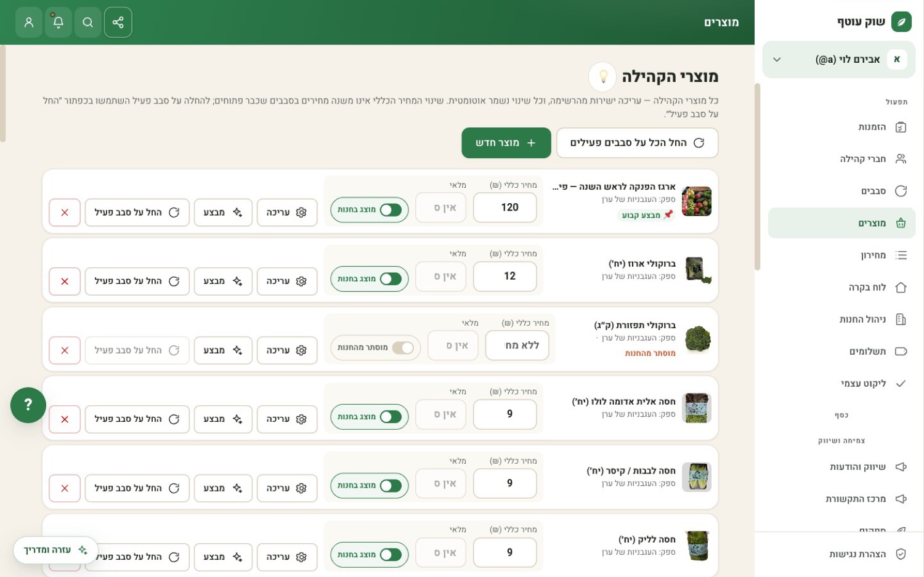Click the sidebar vertical scrollbar
Viewport: 924px width, 577px height.
click(x=757, y=177)
